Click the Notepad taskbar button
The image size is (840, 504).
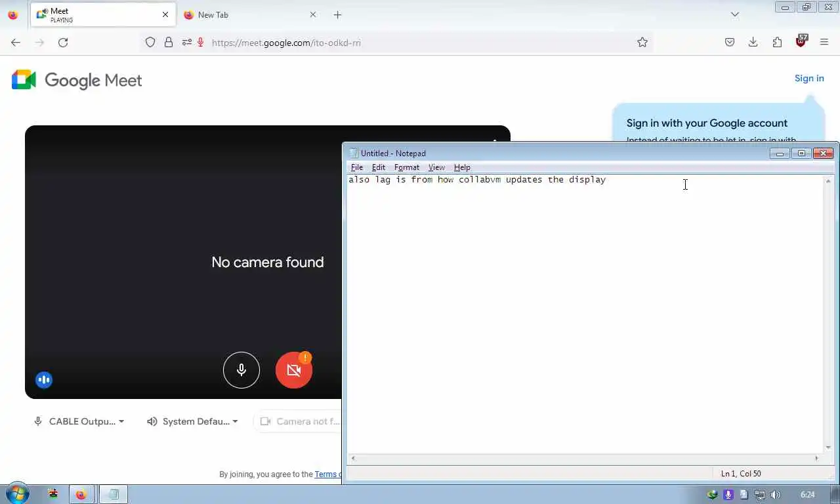114,494
